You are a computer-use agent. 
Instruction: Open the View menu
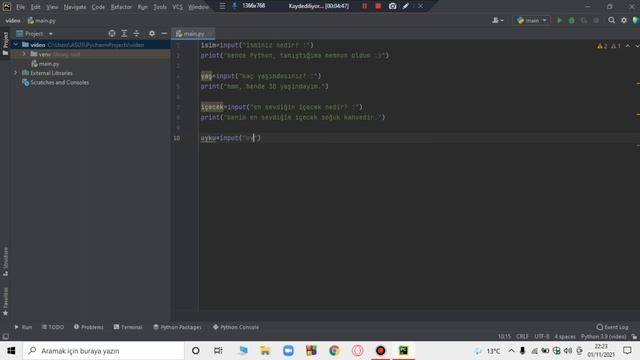click(x=52, y=7)
